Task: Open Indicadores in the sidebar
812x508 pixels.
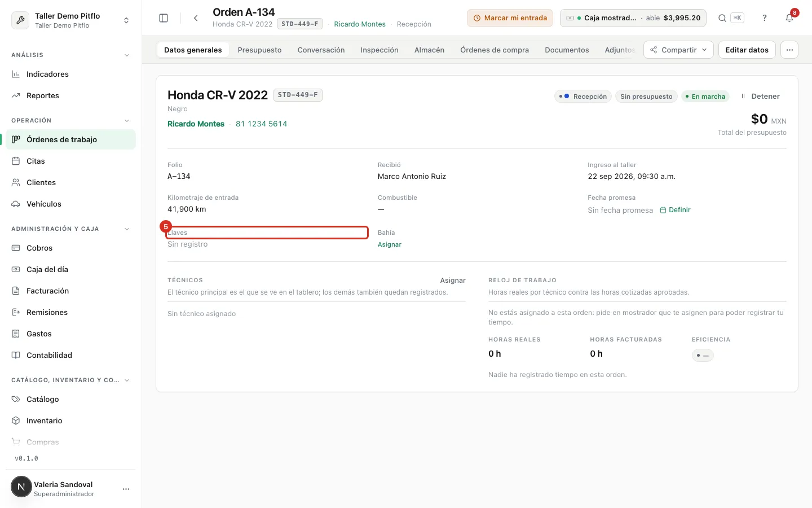Action: tap(70, 74)
